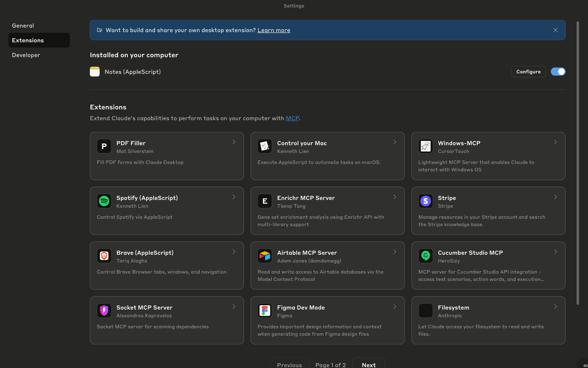This screenshot has width=588, height=368.
Task: Click the Cucumber Studio green icon
Action: pyautogui.click(x=425, y=256)
